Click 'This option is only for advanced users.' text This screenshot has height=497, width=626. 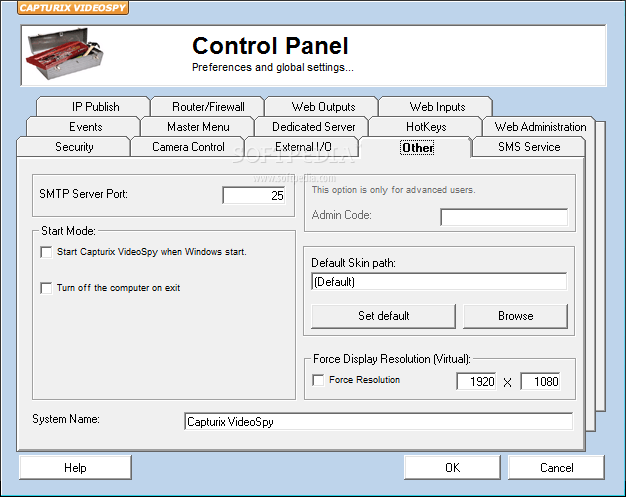coord(393,190)
